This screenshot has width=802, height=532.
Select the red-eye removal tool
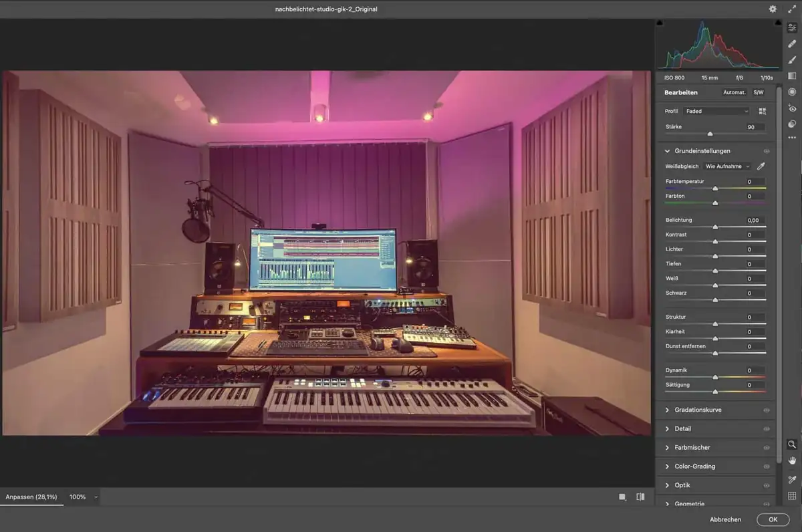pos(792,108)
